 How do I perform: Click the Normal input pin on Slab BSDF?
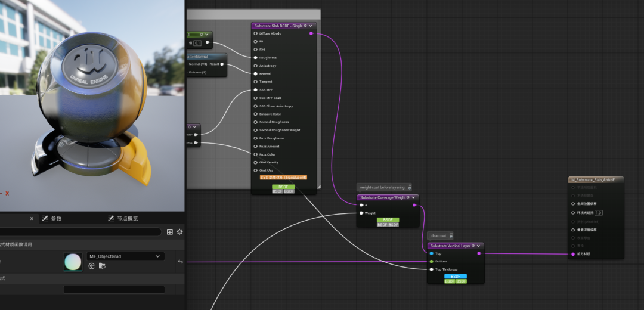pos(256,74)
